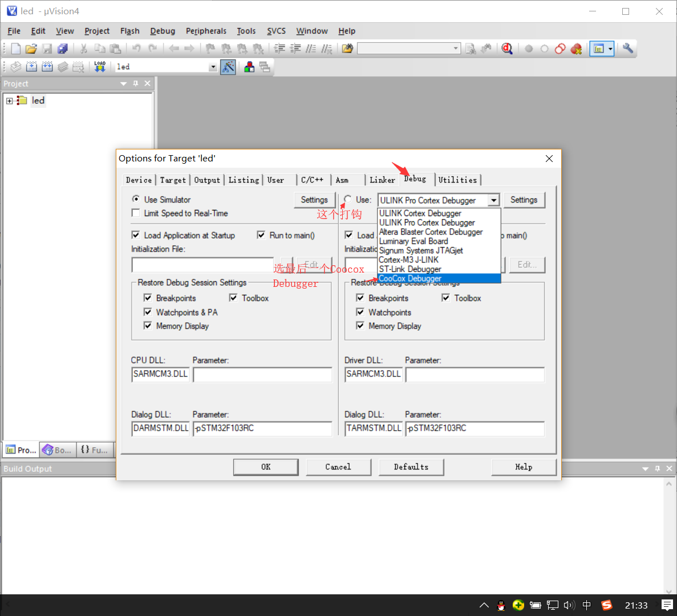The height and width of the screenshot is (616, 677).
Task: Click the Manage Multi-Project Workspace icon
Action: [x=265, y=67]
